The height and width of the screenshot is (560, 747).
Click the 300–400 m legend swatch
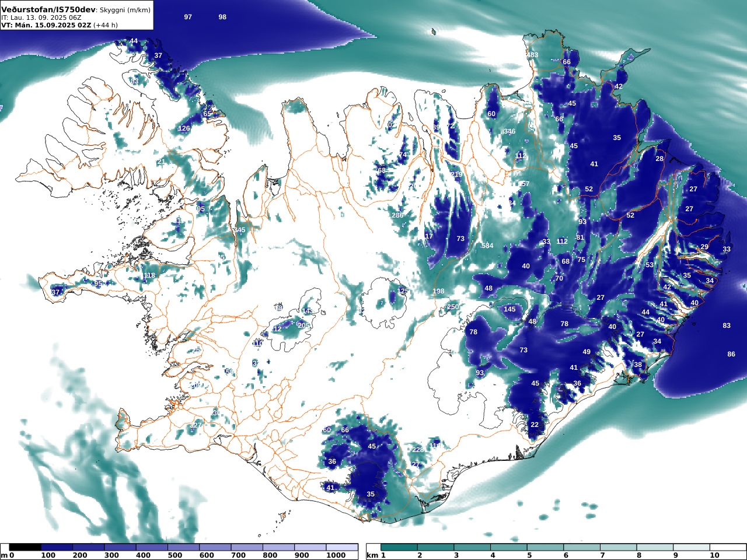120,547
